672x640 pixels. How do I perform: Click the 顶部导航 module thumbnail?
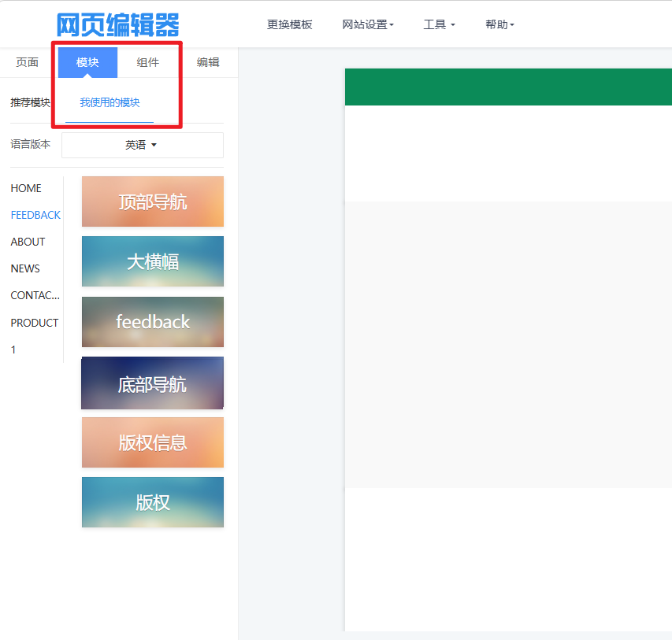[x=153, y=202]
